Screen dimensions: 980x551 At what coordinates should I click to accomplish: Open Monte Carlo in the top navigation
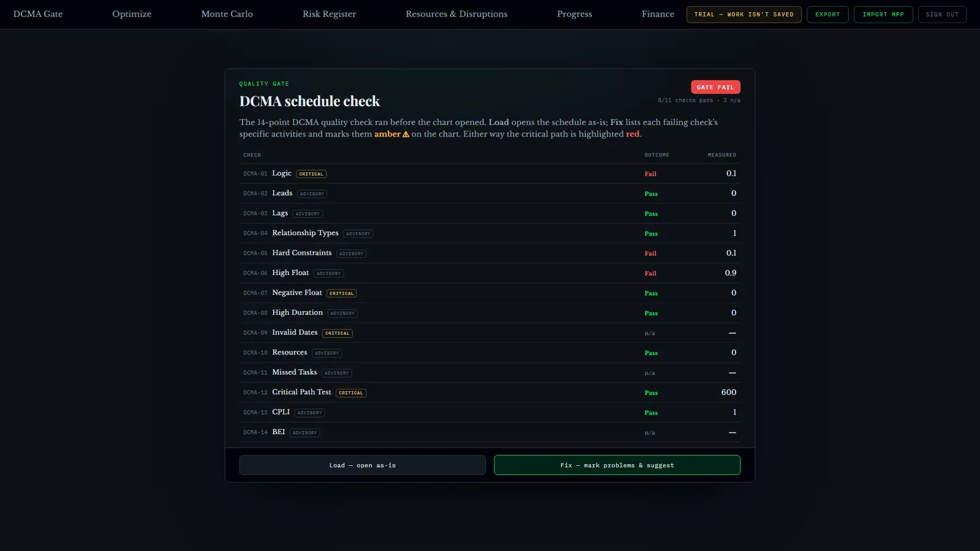pos(227,14)
